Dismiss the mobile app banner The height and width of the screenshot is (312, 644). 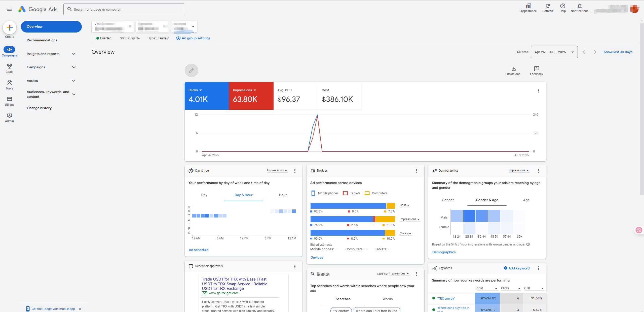tap(80, 309)
